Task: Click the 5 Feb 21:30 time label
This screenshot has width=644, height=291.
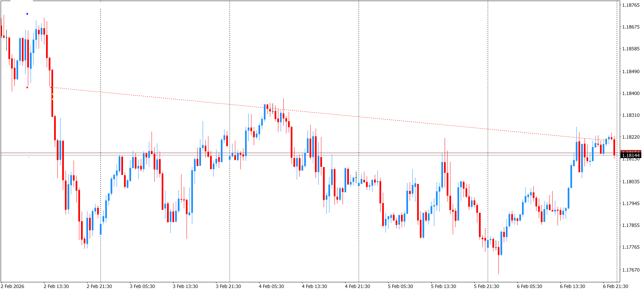Action: tap(486, 286)
